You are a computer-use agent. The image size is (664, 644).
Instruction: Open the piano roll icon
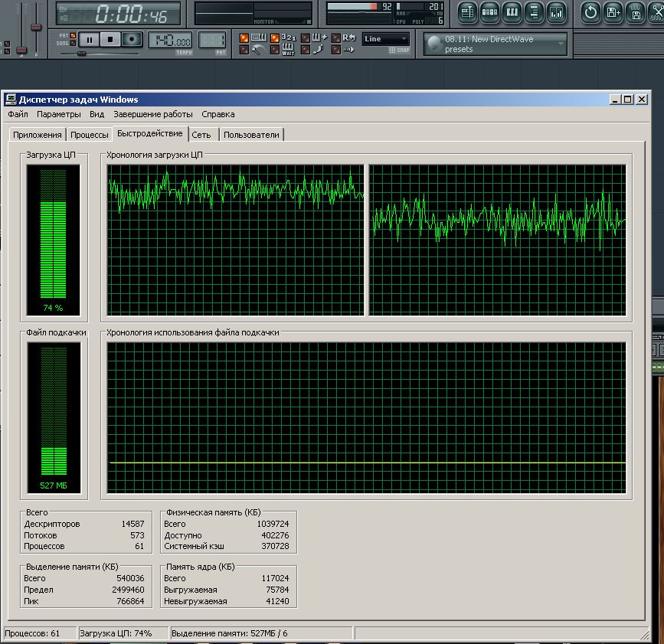512,11
